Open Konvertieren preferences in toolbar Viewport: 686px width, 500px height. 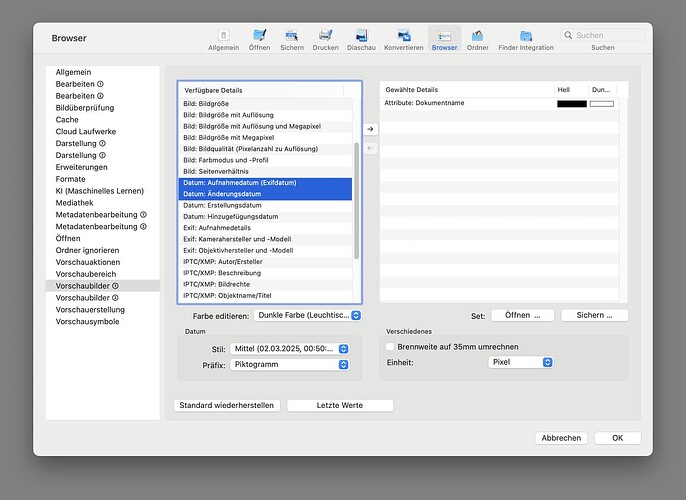[403, 40]
